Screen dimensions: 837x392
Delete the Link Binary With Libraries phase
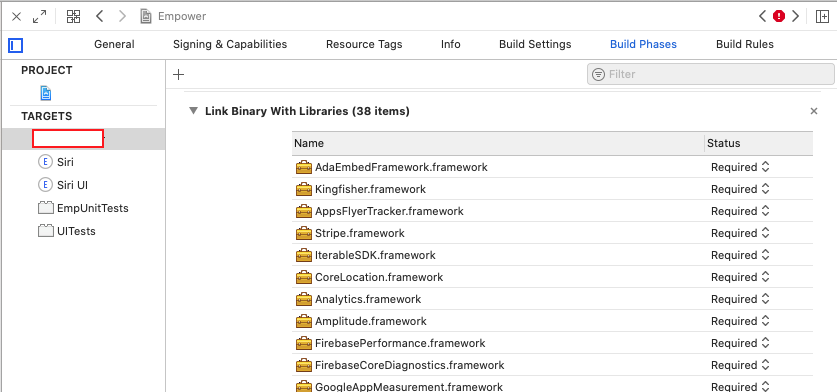(814, 111)
